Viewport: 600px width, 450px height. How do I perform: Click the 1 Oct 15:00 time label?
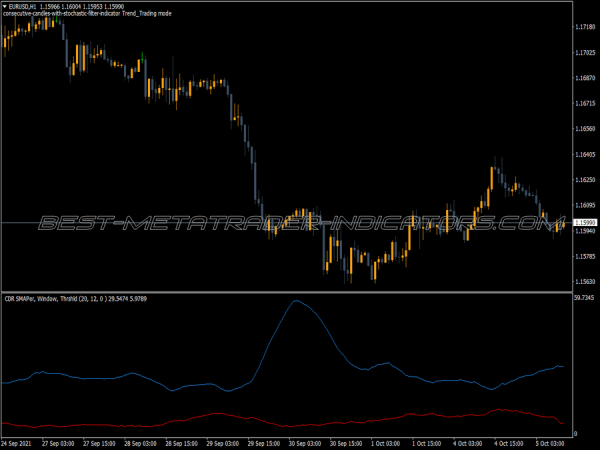[x=427, y=443]
